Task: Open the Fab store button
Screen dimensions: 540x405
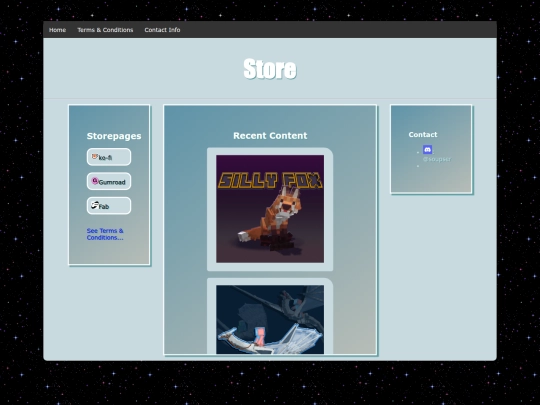Action: coord(109,206)
